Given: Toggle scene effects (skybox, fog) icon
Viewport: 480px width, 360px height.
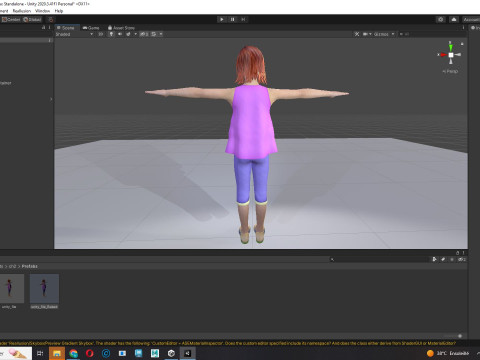Looking at the screenshot, I should coord(128,34).
